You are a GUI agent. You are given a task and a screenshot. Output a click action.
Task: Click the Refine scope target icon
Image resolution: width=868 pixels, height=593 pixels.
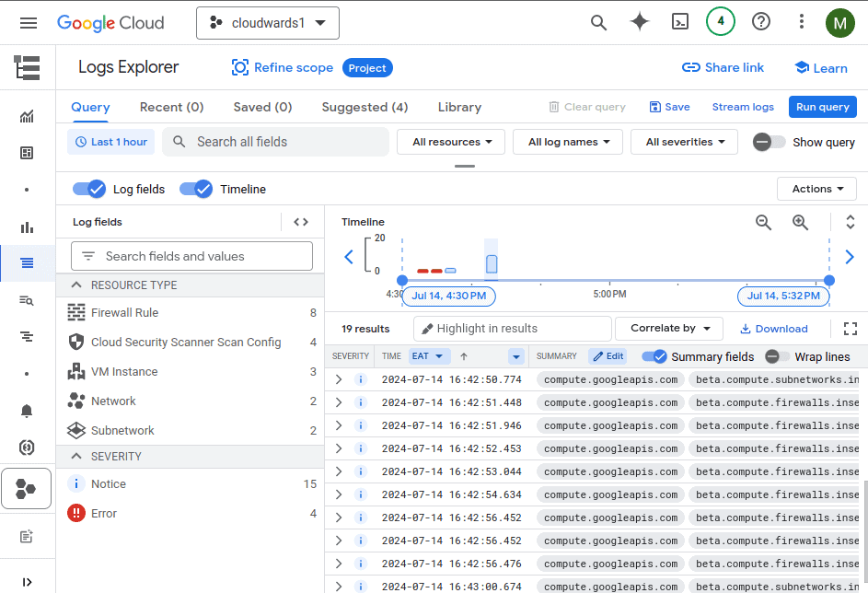tap(239, 67)
